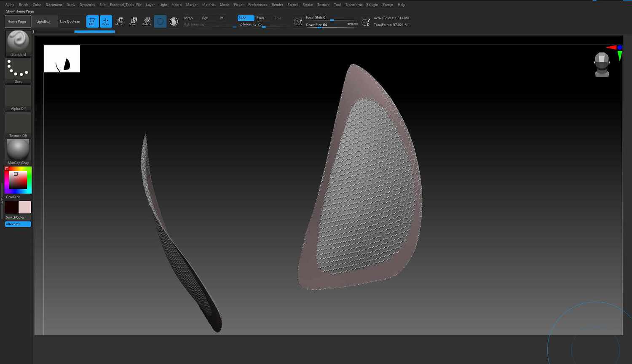This screenshot has width=632, height=364.
Task: Open the Zplugin menu
Action: tap(372, 5)
